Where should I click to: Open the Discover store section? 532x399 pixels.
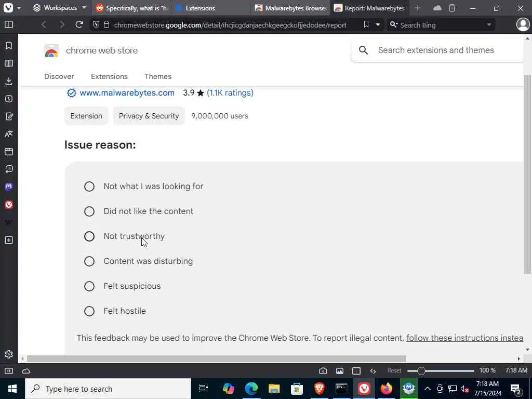point(59,77)
